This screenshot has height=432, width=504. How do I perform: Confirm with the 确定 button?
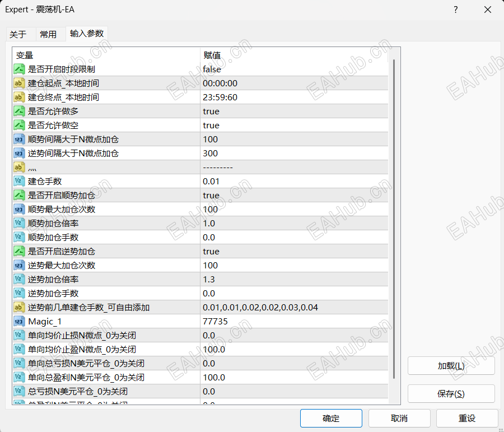pyautogui.click(x=331, y=418)
